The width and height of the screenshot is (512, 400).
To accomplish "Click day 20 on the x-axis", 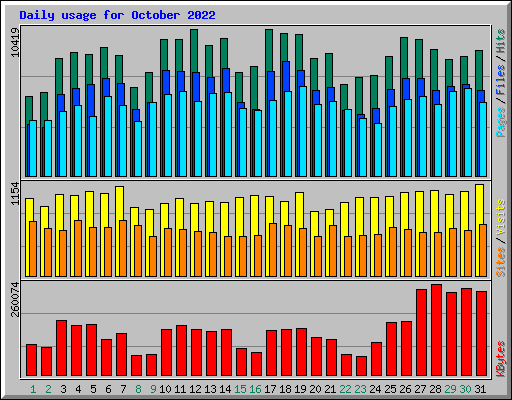I will click(315, 389).
